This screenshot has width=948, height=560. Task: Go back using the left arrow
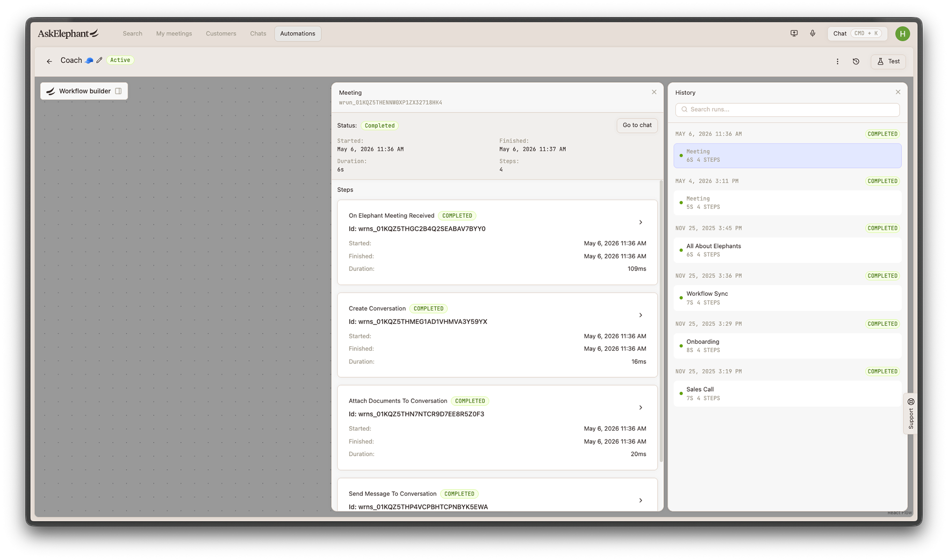49,61
